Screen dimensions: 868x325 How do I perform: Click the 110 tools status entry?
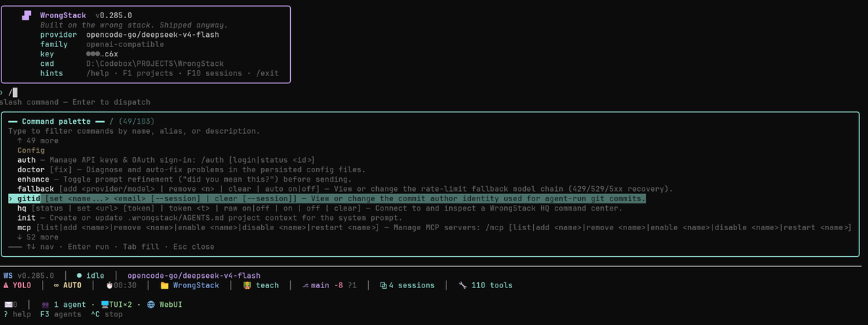(x=486, y=285)
